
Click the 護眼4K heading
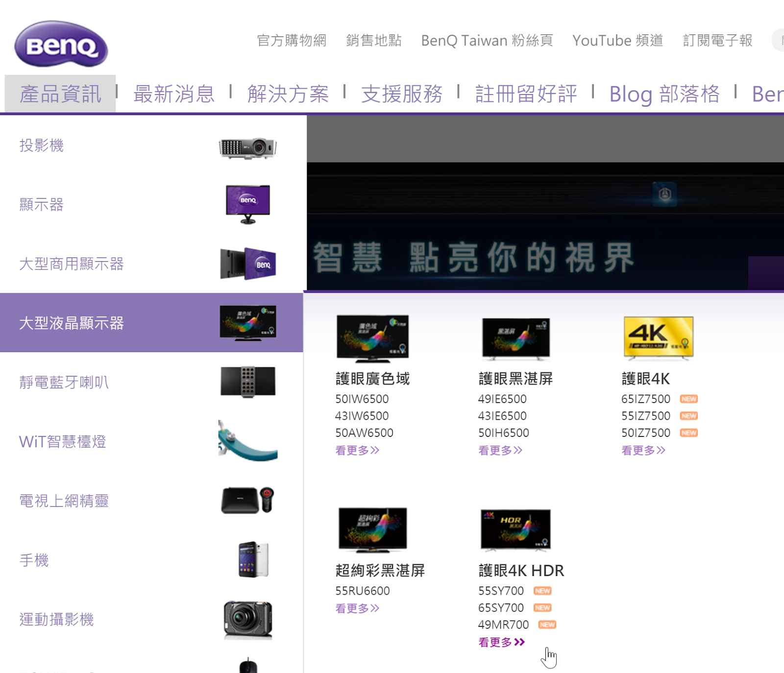(645, 379)
